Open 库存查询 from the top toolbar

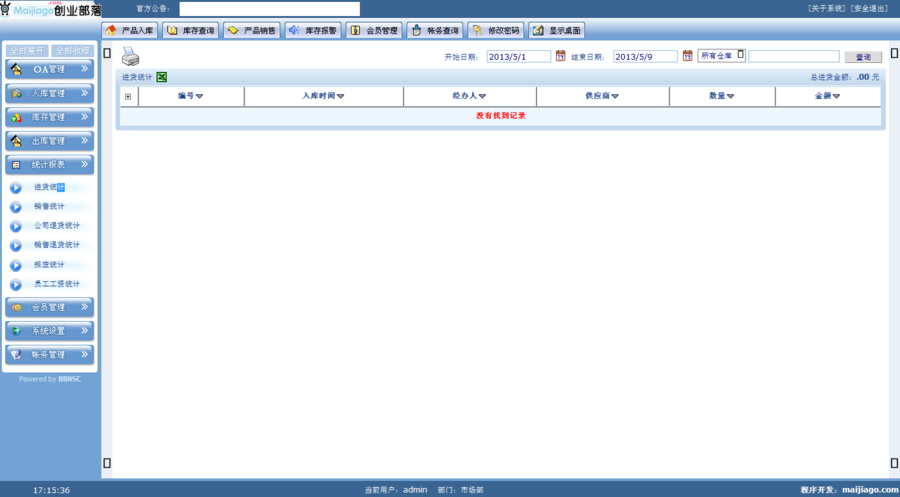(x=191, y=30)
